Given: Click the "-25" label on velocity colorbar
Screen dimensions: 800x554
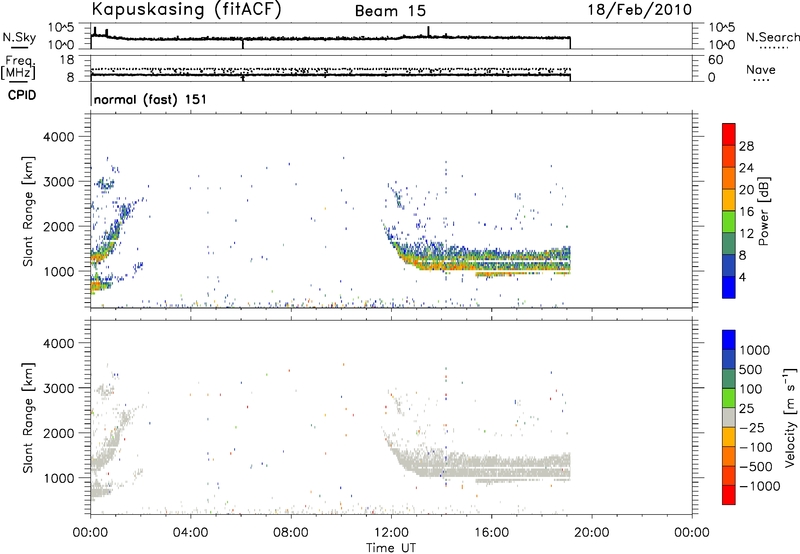Looking at the screenshot, I should (752, 427).
